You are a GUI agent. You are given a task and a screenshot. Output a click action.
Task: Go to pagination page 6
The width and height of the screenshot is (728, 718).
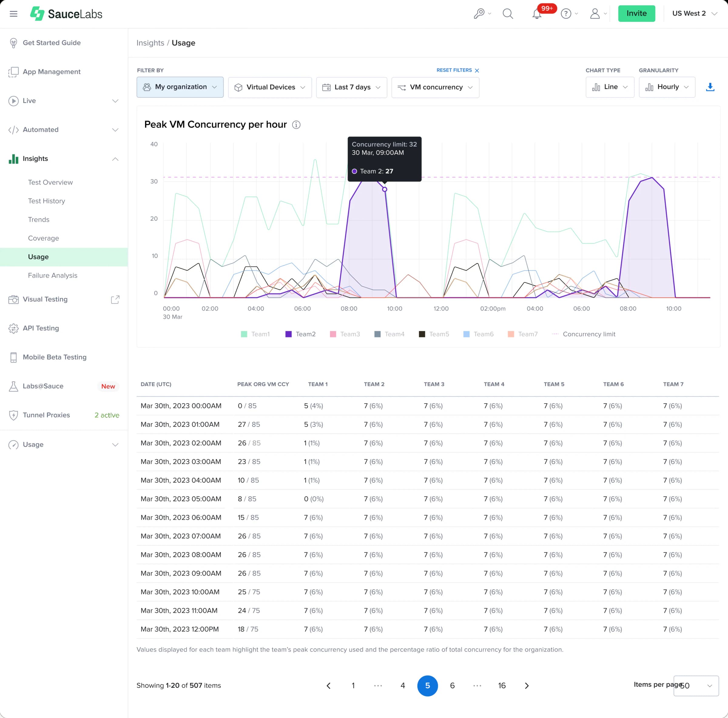pos(452,686)
